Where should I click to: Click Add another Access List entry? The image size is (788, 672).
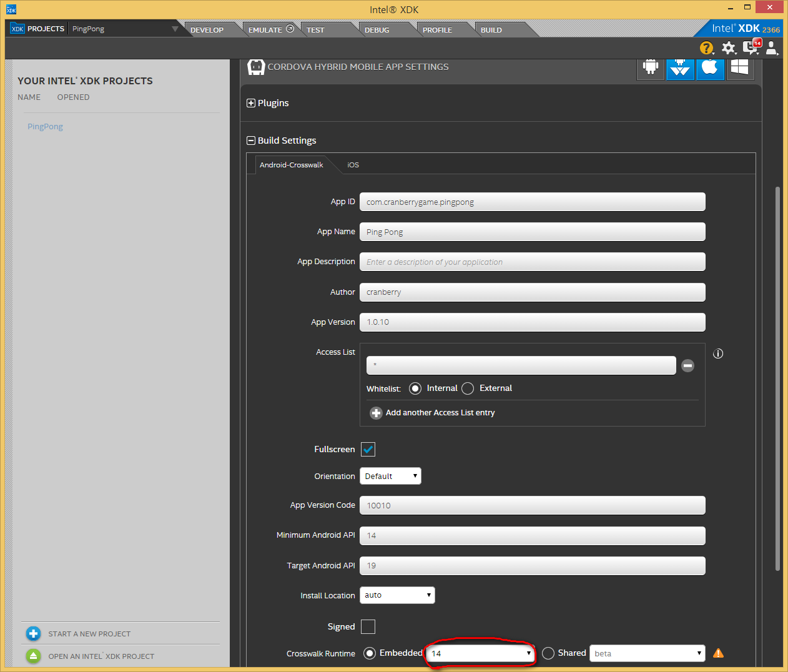click(x=440, y=413)
